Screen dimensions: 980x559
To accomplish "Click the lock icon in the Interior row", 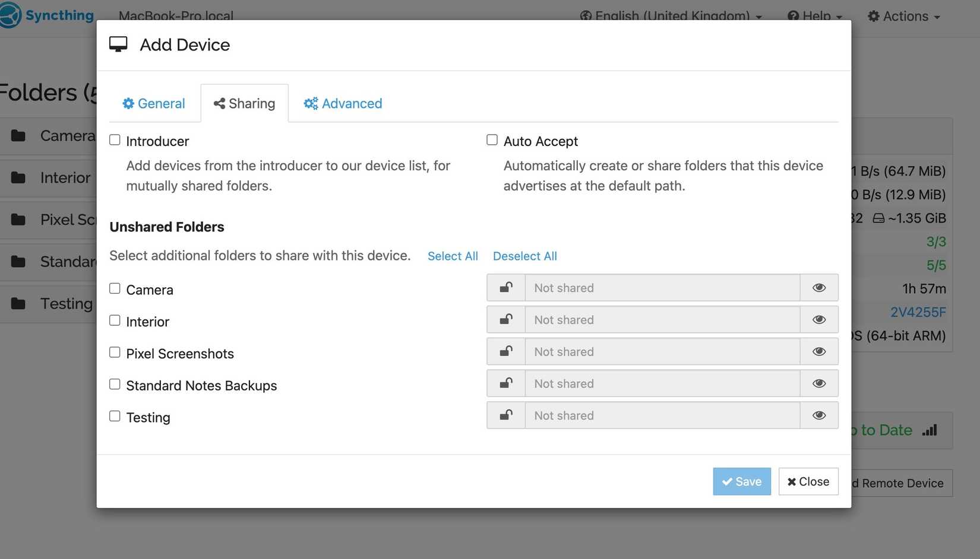I will (506, 320).
